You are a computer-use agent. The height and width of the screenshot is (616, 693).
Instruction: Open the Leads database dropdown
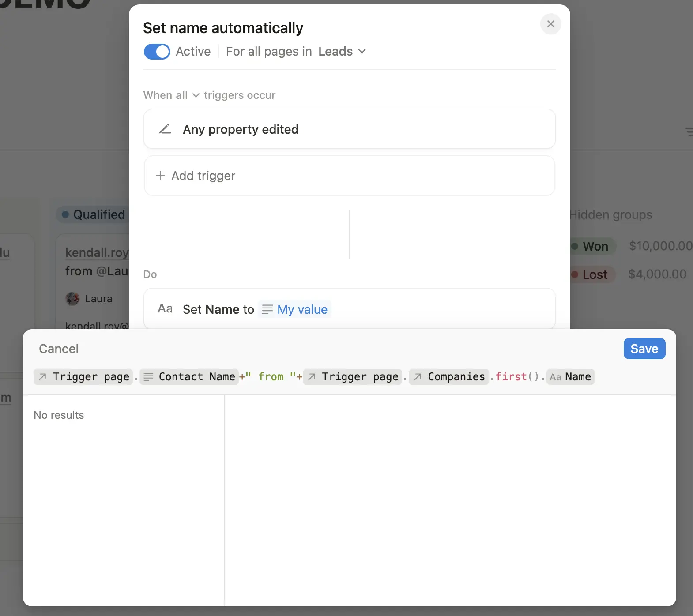[342, 52]
